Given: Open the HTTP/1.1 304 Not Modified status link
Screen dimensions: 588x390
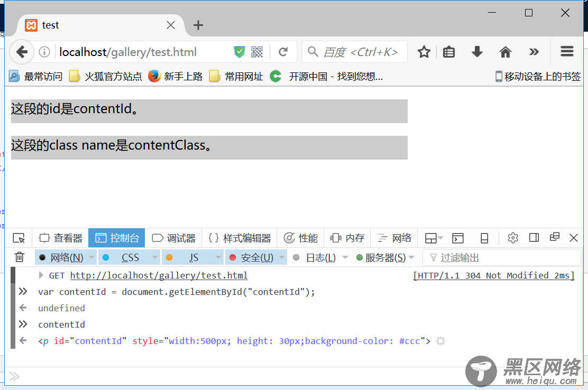Looking at the screenshot, I should (493, 276).
